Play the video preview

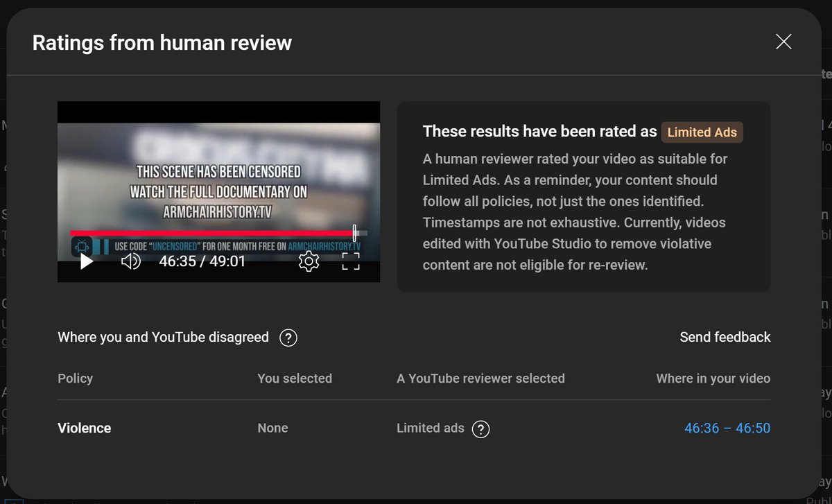pos(87,261)
